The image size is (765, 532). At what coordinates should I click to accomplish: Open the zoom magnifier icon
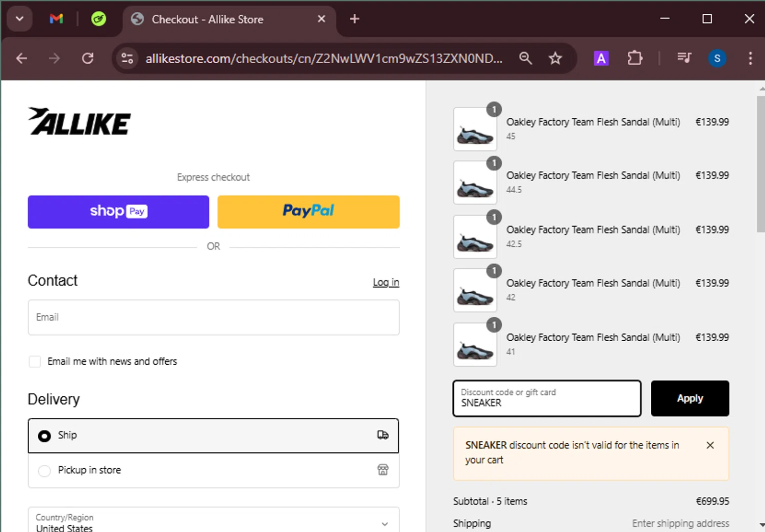(525, 58)
